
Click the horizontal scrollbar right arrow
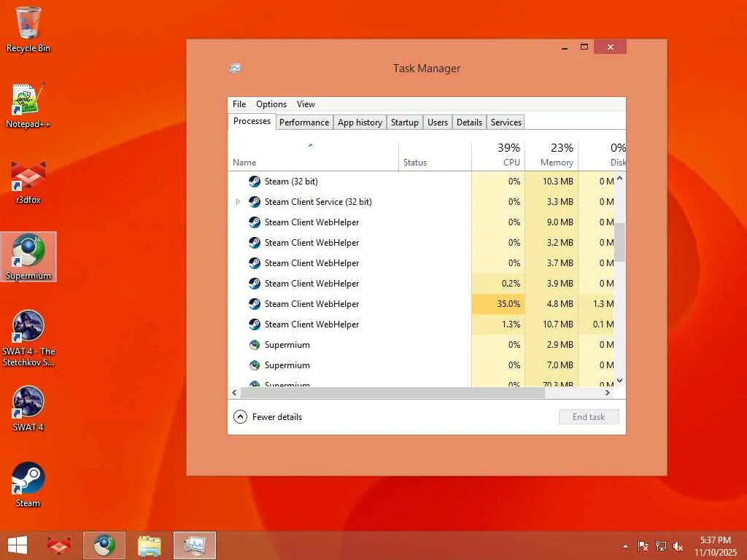click(x=608, y=393)
